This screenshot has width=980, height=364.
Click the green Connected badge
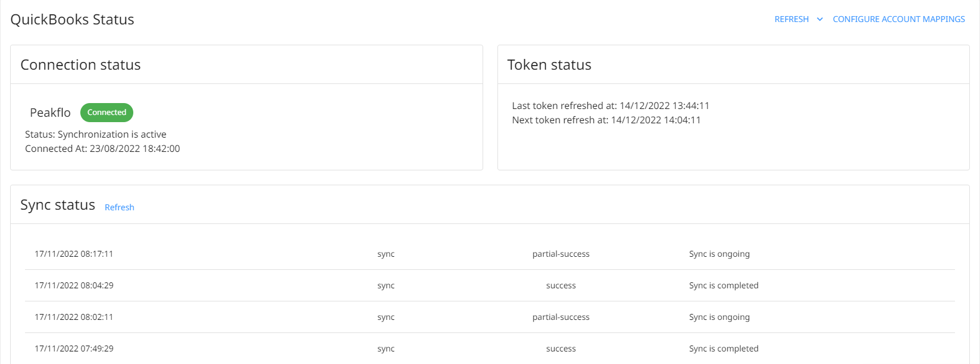point(107,112)
